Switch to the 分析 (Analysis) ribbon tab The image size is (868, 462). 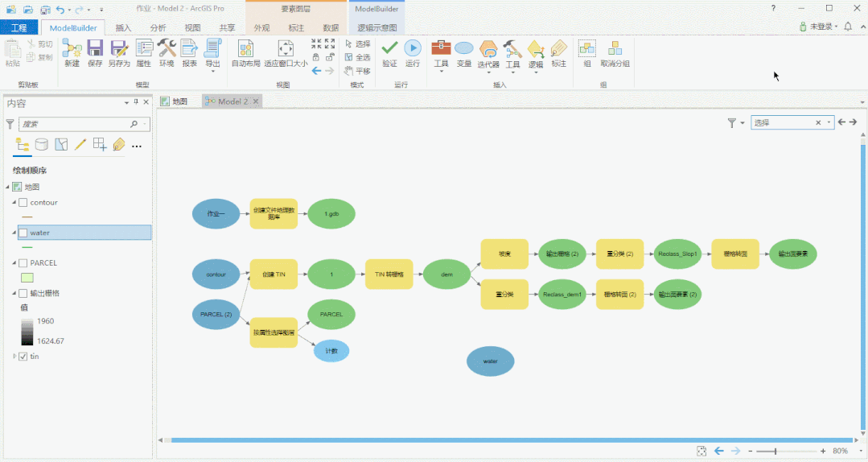158,27
